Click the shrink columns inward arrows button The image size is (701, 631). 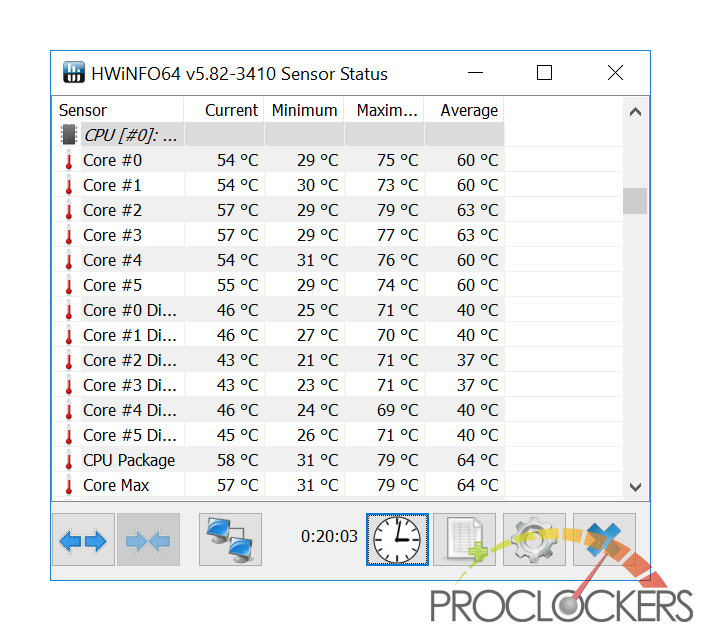pos(148,539)
